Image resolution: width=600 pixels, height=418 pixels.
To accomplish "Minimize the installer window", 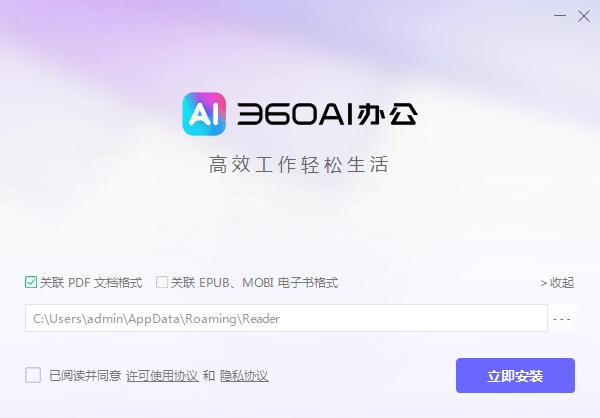I will (x=560, y=16).
